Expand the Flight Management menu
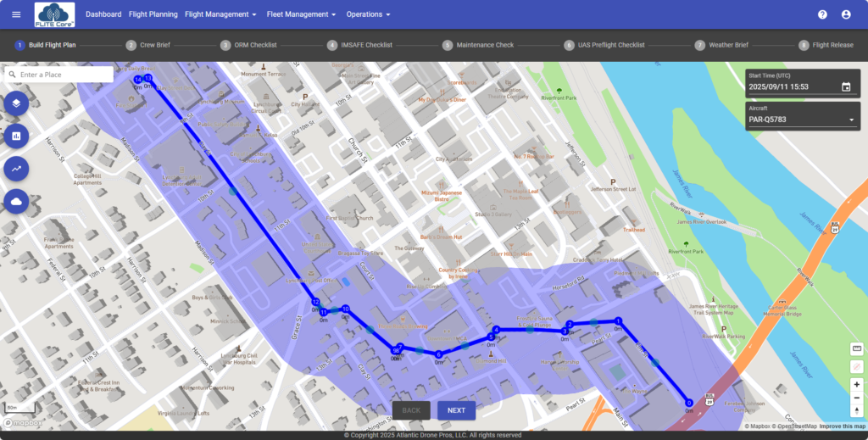The height and width of the screenshot is (440, 868). [x=220, y=14]
